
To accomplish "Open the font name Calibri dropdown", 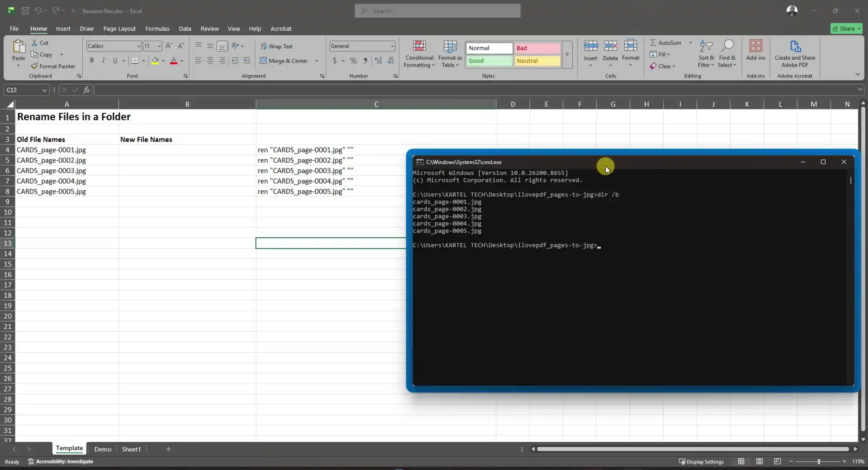I will click(138, 46).
